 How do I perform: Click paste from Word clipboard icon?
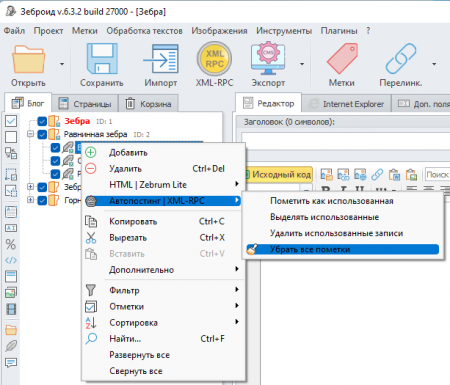tap(394, 174)
